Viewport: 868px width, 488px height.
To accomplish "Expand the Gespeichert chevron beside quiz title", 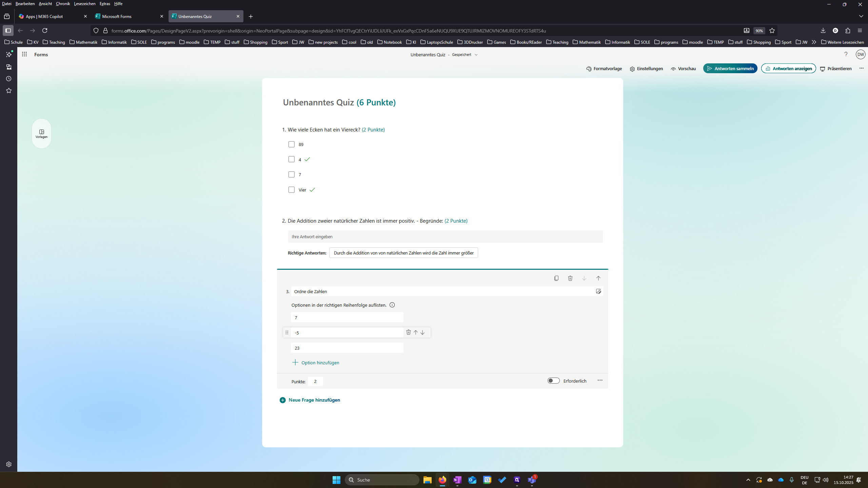I will (476, 55).
